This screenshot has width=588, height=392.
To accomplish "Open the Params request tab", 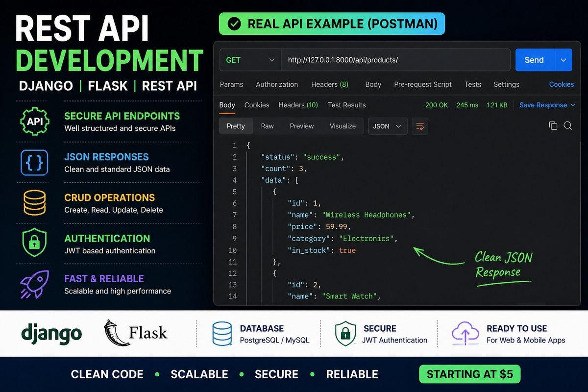I will tap(231, 84).
